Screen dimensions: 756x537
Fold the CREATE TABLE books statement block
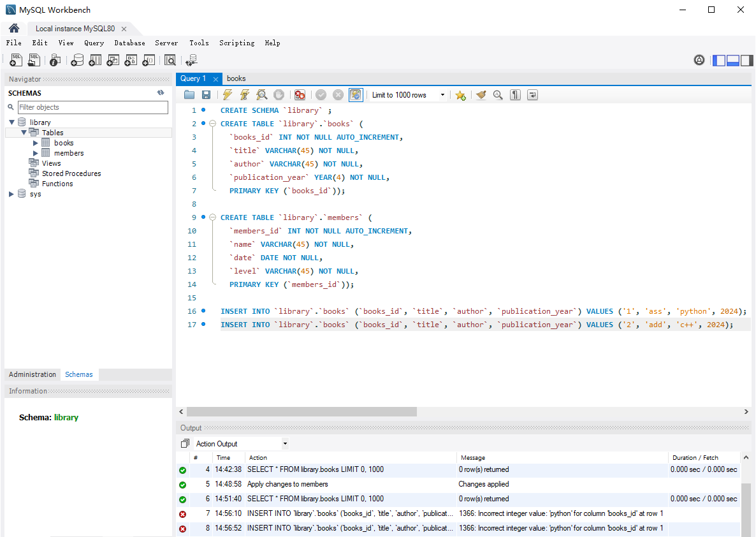click(212, 124)
